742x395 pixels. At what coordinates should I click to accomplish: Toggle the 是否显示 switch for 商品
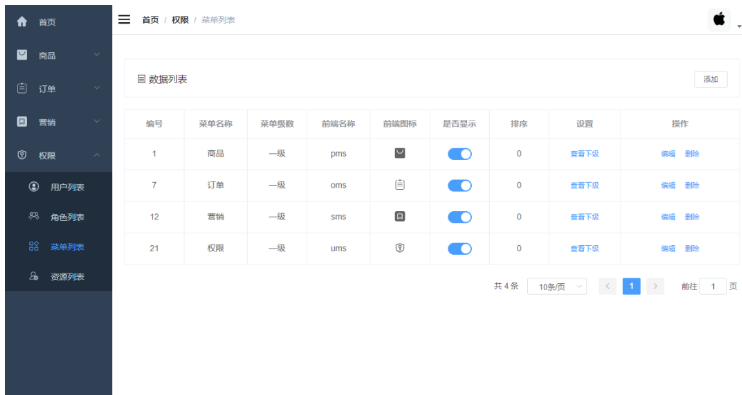pyautogui.click(x=459, y=154)
